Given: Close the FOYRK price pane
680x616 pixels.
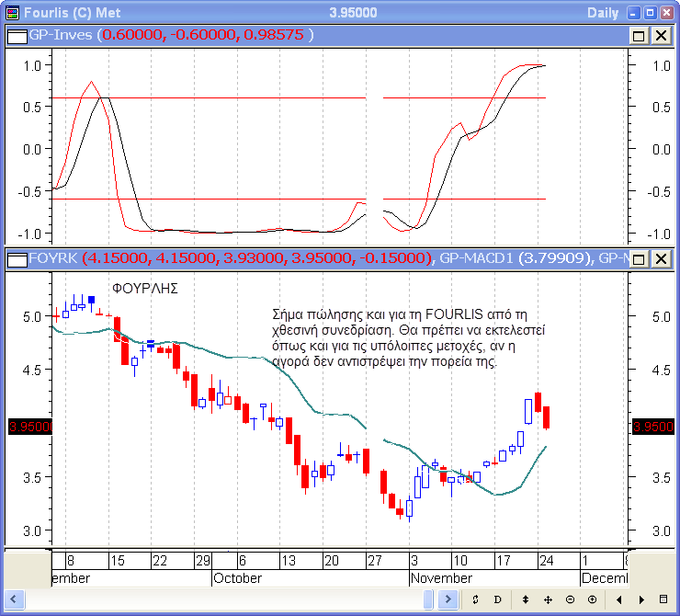Looking at the screenshot, I should point(661,258).
